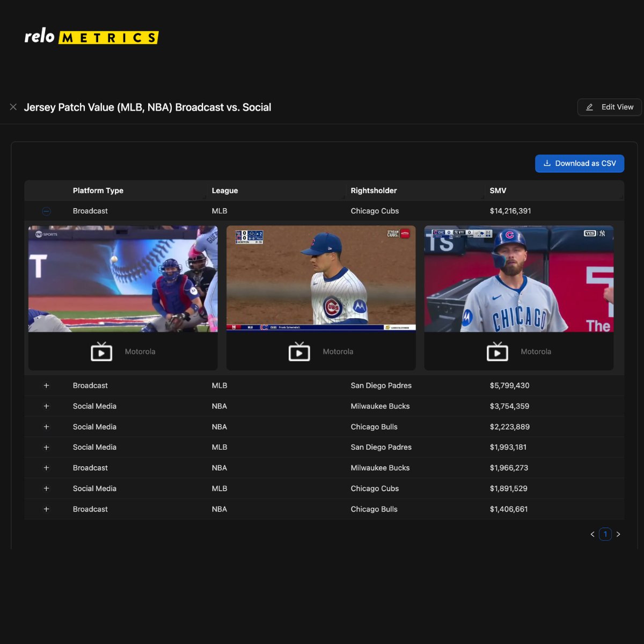Expand the Milwaukee Bucks Broadcast row
This screenshot has height=644, width=644.
(x=46, y=468)
